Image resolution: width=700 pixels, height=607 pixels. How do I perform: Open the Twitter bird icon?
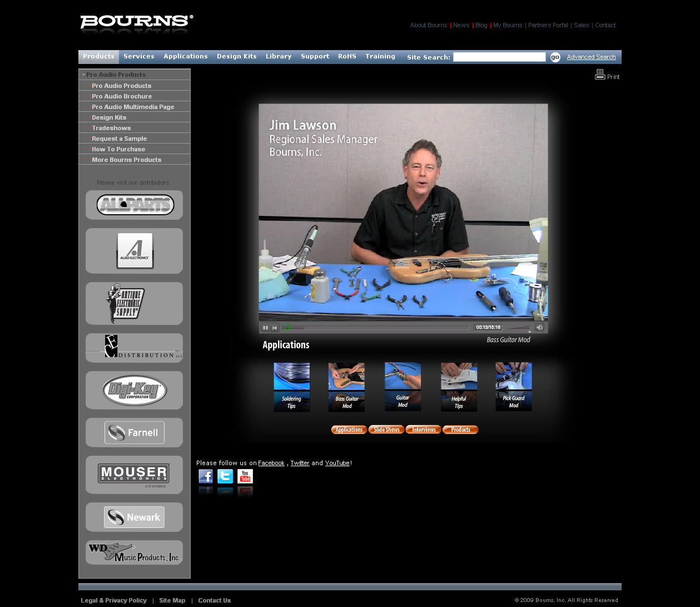click(225, 476)
